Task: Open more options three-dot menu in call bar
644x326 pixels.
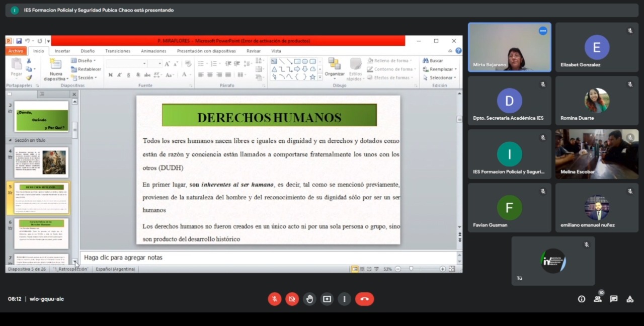Action: (344, 299)
